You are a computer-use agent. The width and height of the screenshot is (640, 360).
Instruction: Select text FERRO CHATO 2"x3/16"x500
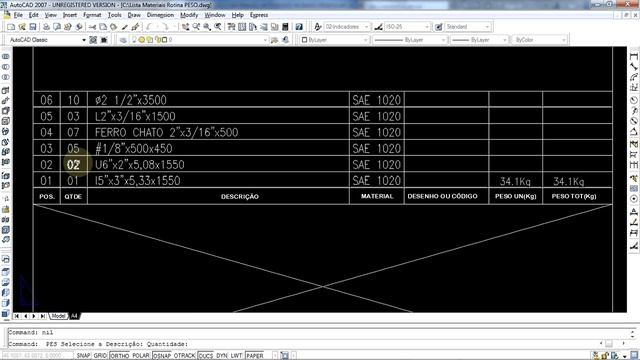coord(167,132)
